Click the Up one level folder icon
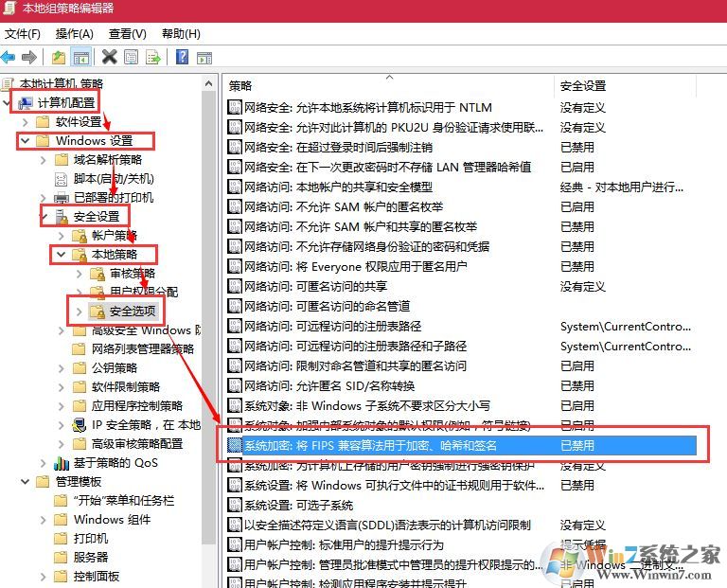 [59, 58]
